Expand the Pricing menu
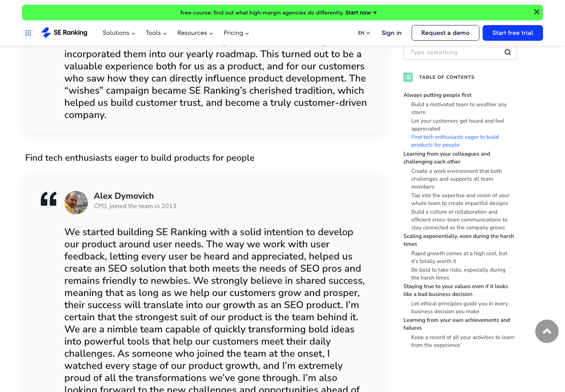Viewport: 565px width, 392px height. pos(236,33)
